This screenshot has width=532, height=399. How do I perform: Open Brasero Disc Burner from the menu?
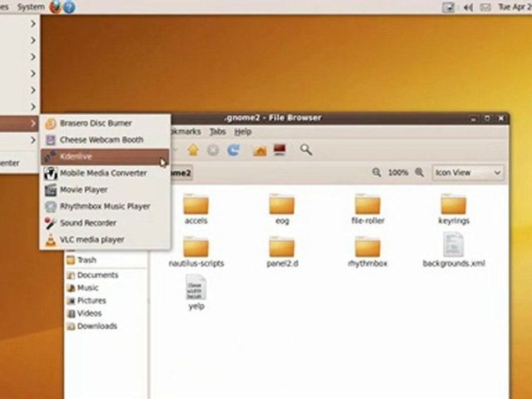point(105,123)
